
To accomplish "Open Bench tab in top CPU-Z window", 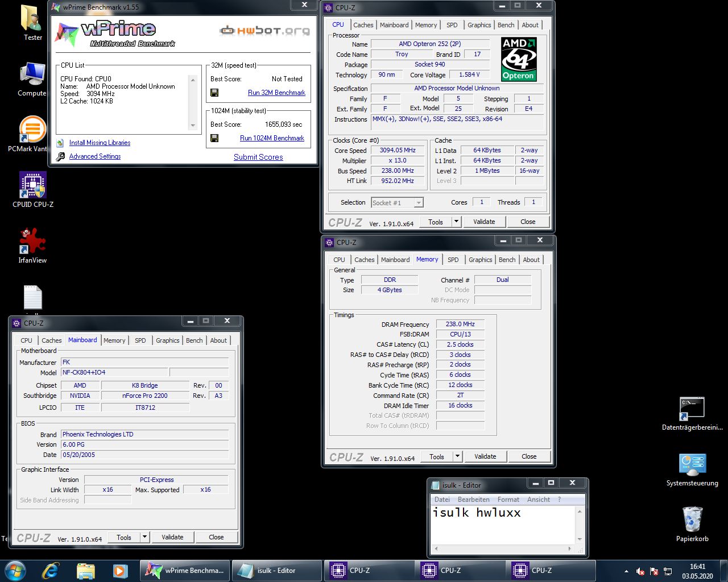I will pyautogui.click(x=506, y=25).
